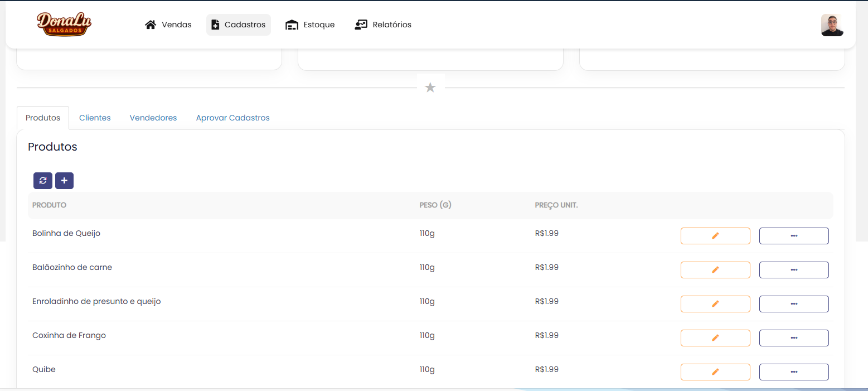Open the Estoque menu item
Image resolution: width=868 pixels, height=391 pixels.
click(x=310, y=25)
